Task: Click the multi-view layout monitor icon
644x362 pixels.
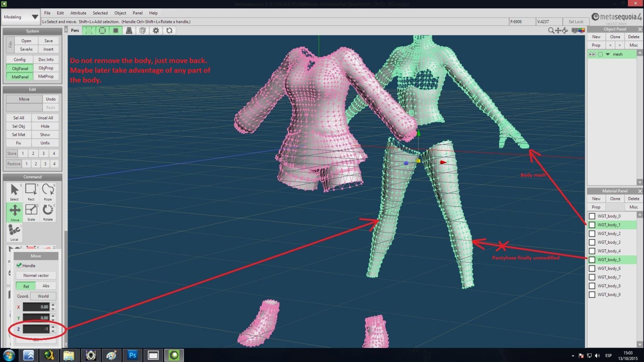Action: click(575, 31)
